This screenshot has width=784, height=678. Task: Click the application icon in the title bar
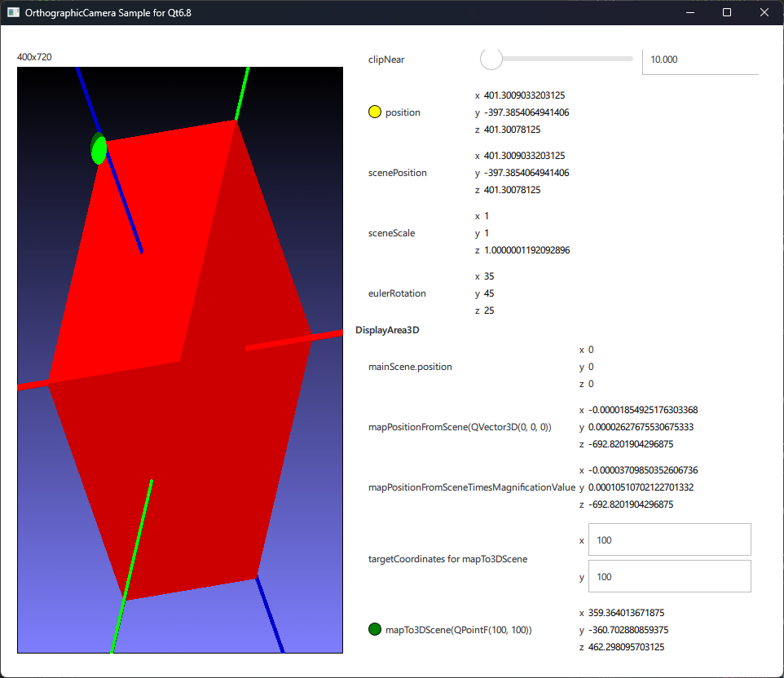(14, 12)
